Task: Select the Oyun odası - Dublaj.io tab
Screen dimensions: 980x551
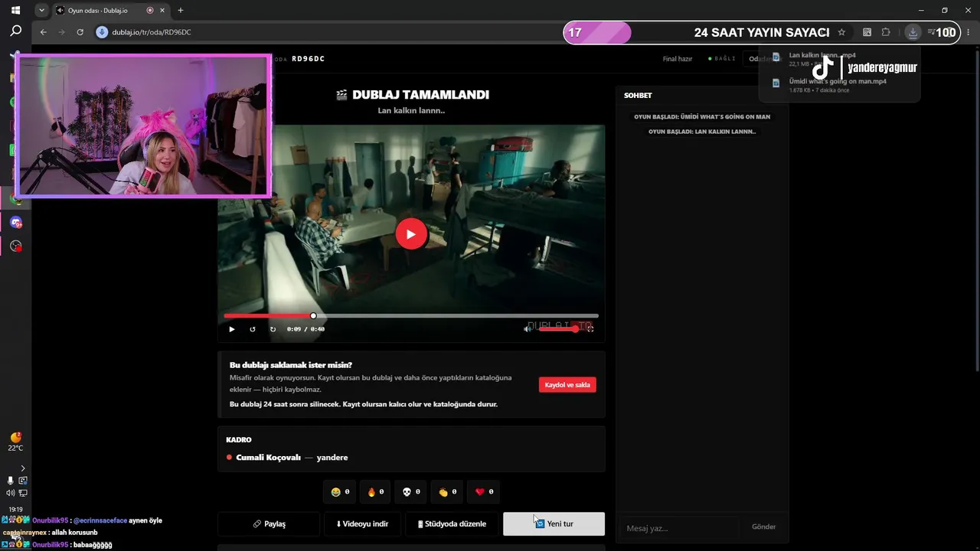Action: click(110, 11)
